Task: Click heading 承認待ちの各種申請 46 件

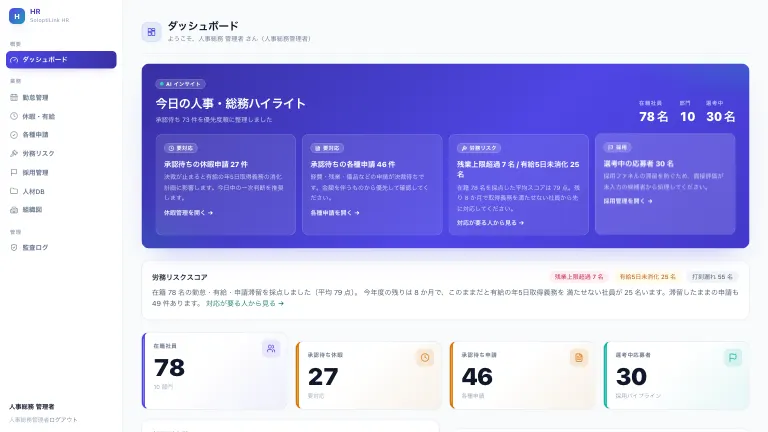Action: [x=353, y=164]
